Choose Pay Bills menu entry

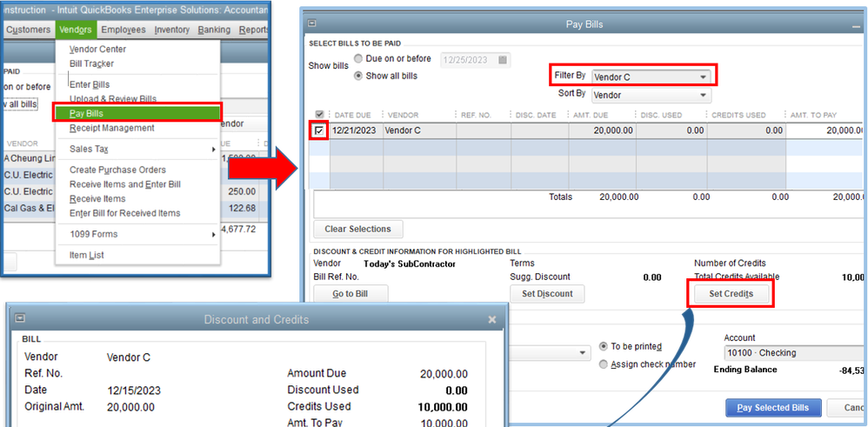[x=137, y=113]
